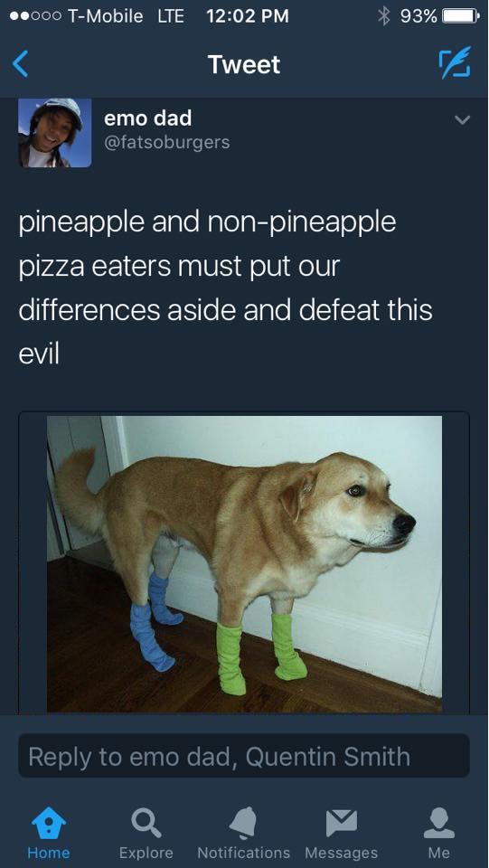Expand the tweet options chevron
This screenshot has height=868, width=489.
point(461,119)
